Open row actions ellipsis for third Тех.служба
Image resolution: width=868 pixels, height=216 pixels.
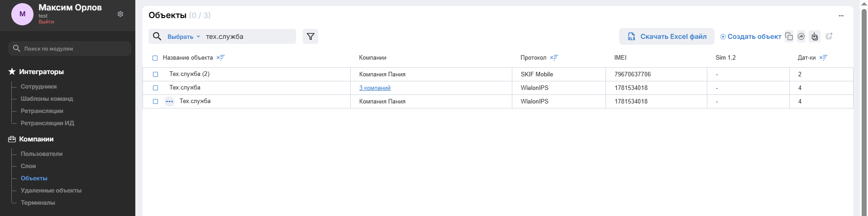click(169, 101)
